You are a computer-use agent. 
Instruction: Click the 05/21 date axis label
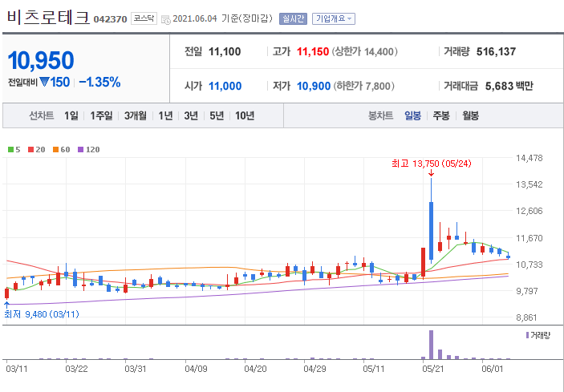click(x=433, y=369)
